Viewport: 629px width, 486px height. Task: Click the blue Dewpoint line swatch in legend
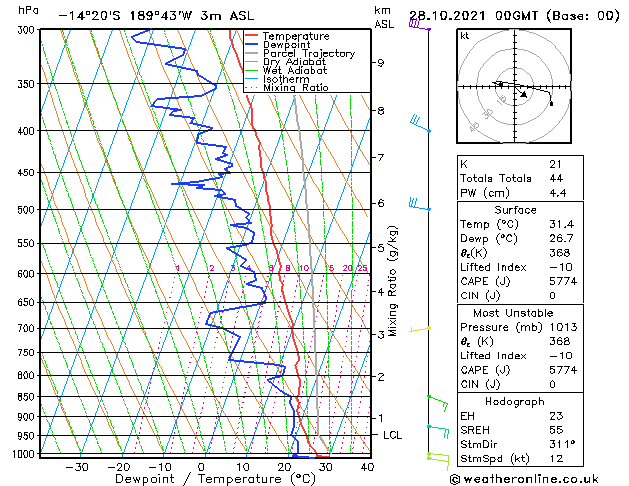click(x=252, y=45)
